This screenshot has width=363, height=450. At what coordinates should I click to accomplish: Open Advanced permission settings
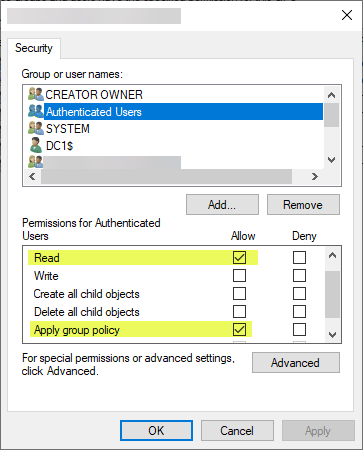tap(296, 362)
